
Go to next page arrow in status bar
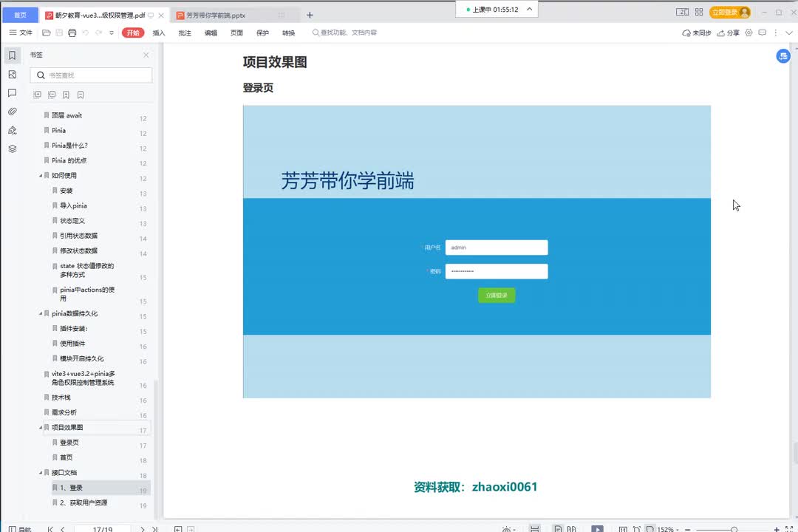coord(143,529)
